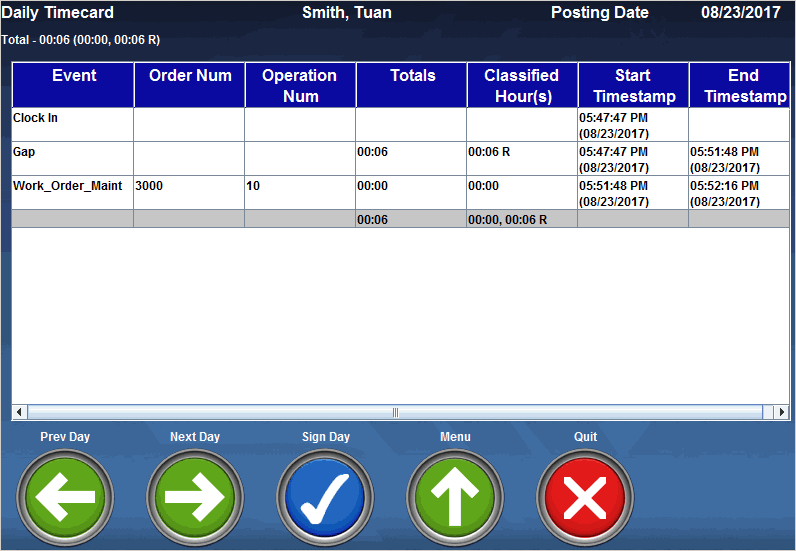Screen dimensions: 796x551
Task: Click the gray totals summary row
Action: pos(400,219)
